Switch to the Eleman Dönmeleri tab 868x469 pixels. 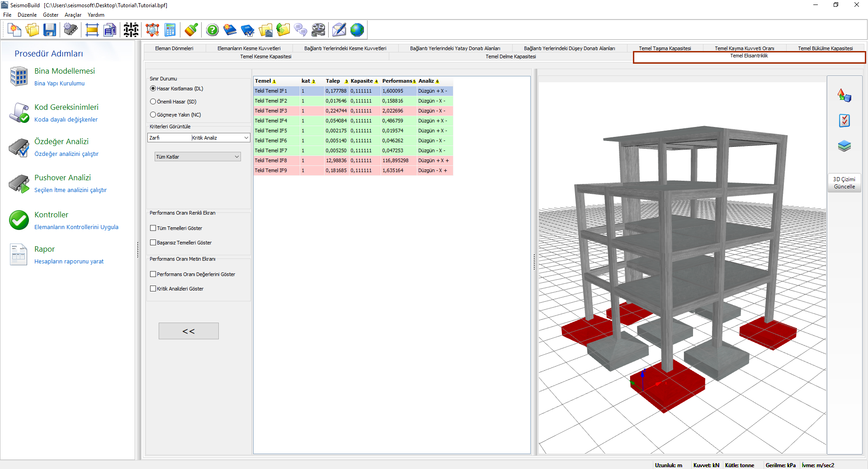pos(174,48)
